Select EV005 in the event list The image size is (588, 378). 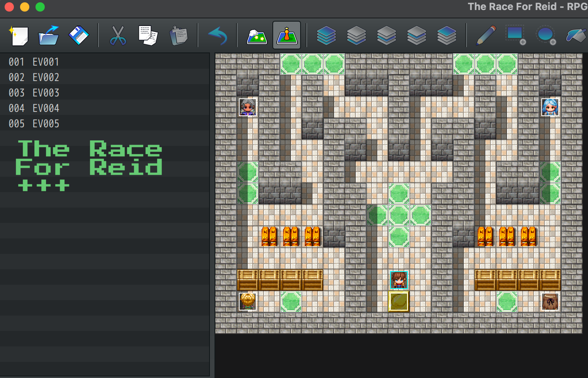(105, 123)
